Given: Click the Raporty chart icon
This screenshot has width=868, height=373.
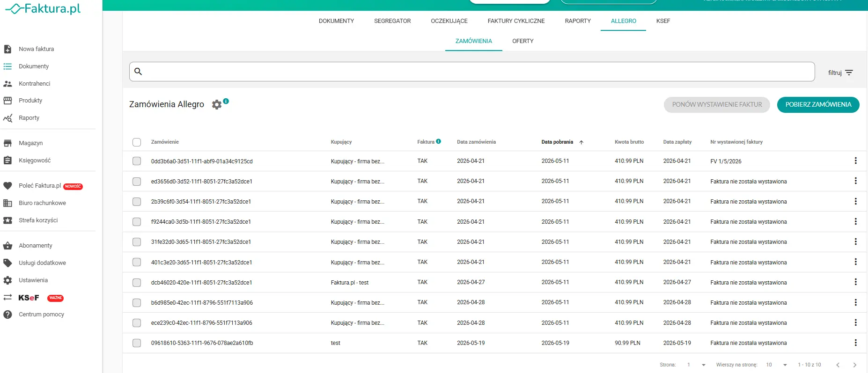Looking at the screenshot, I should click(7, 118).
